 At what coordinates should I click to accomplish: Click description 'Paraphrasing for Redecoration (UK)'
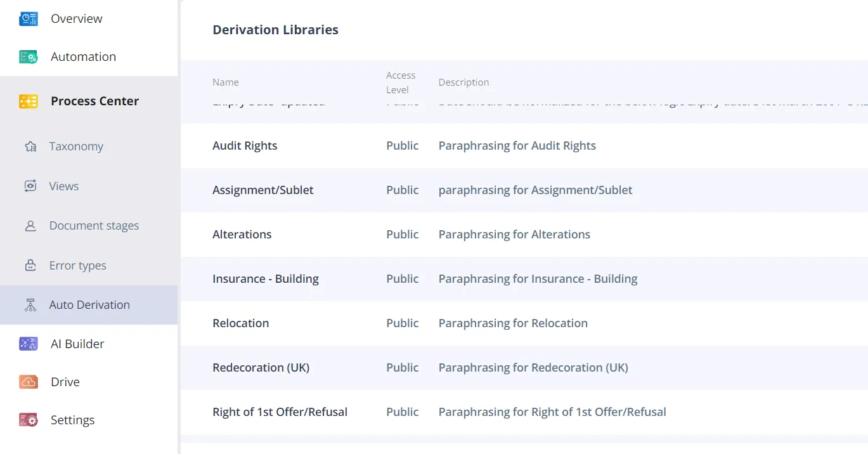click(x=533, y=368)
